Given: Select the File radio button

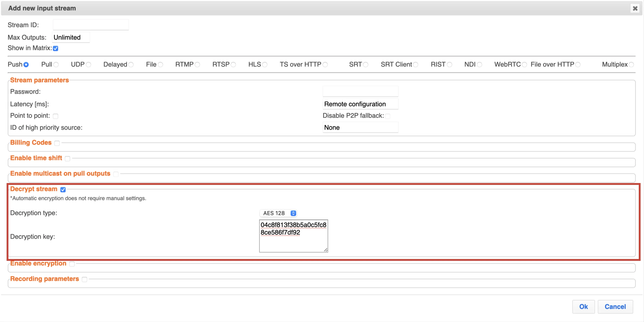Looking at the screenshot, I should (160, 65).
